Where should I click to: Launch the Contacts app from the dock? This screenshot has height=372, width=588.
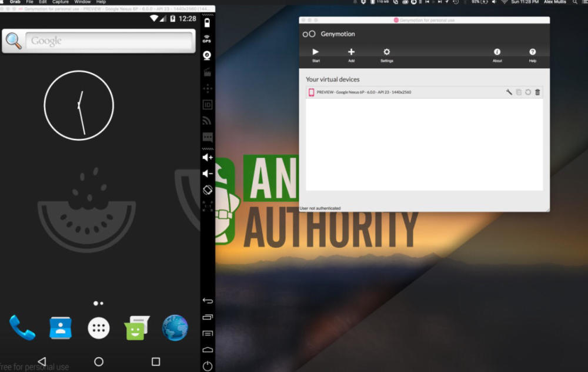point(61,328)
